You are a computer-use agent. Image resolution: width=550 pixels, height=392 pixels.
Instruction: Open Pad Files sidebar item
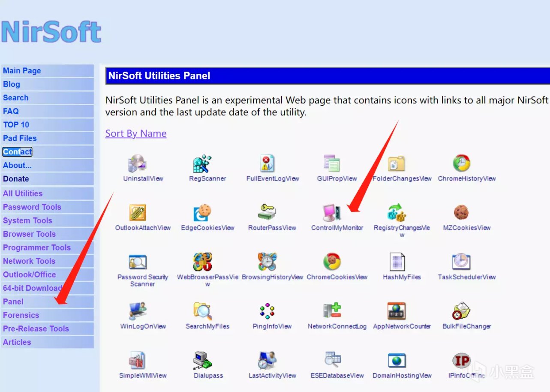(47, 139)
